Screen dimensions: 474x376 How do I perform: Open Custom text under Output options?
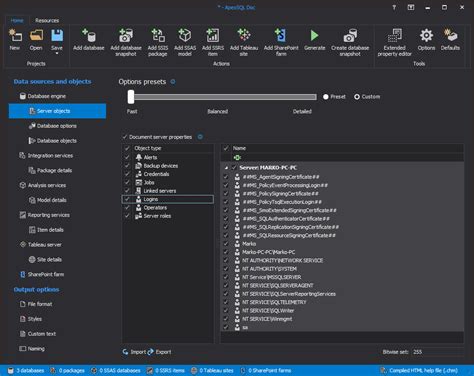42,334
